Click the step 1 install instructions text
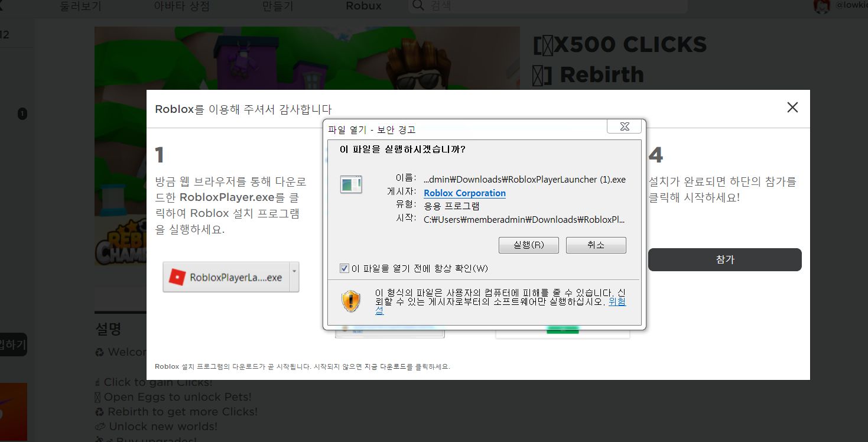Screen dimensions: 868x442 pos(230,206)
